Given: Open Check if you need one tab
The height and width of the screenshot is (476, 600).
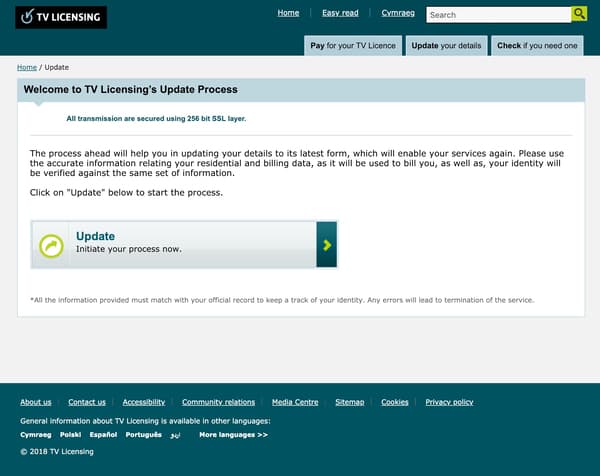Looking at the screenshot, I should point(537,46).
